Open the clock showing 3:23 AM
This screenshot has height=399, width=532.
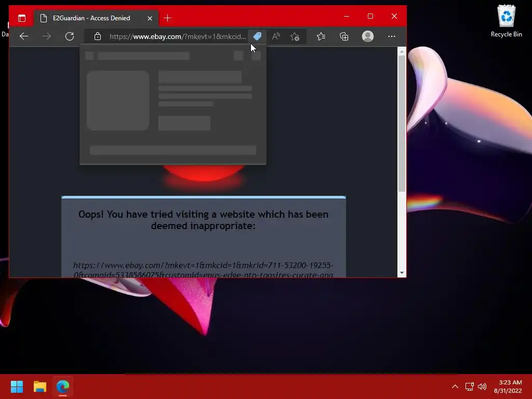pyautogui.click(x=508, y=387)
